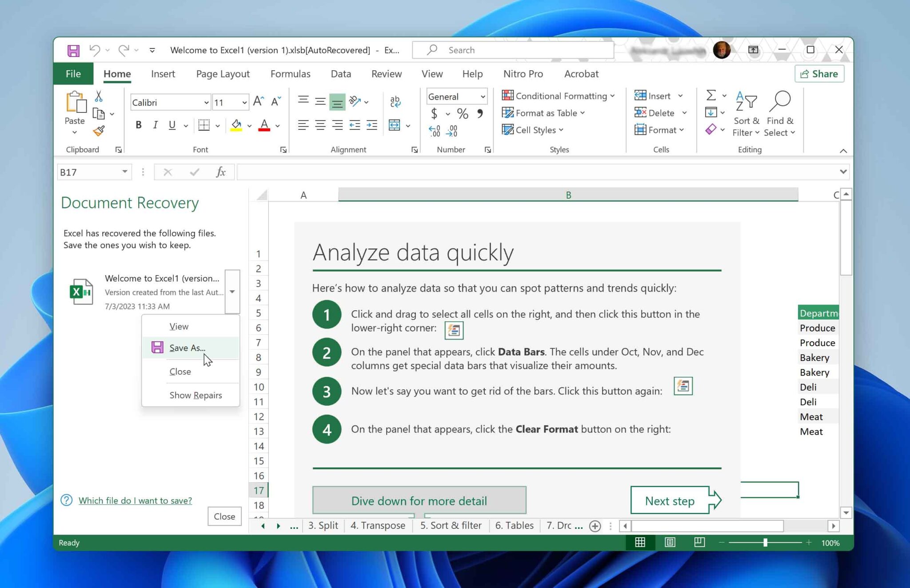Toggle italic formatting
Image resolution: width=910 pixels, height=588 pixels.
[155, 125]
